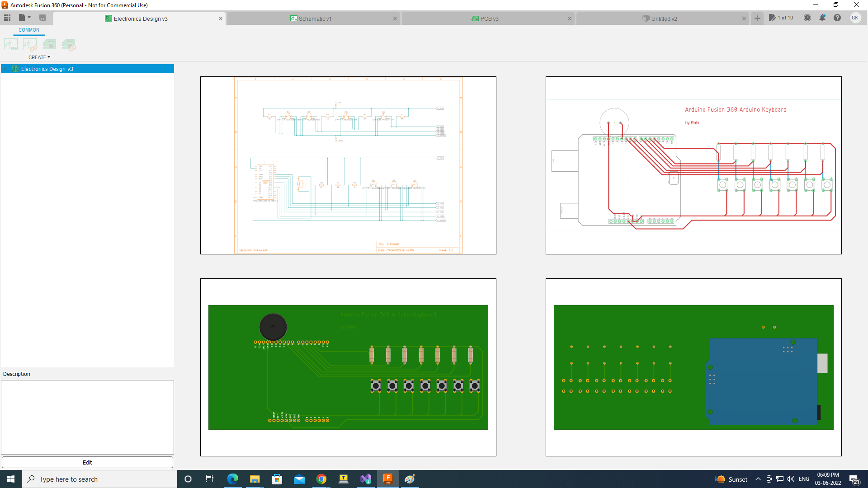Open the application grid menu
This screenshot has width=868, height=488.
(7, 18)
